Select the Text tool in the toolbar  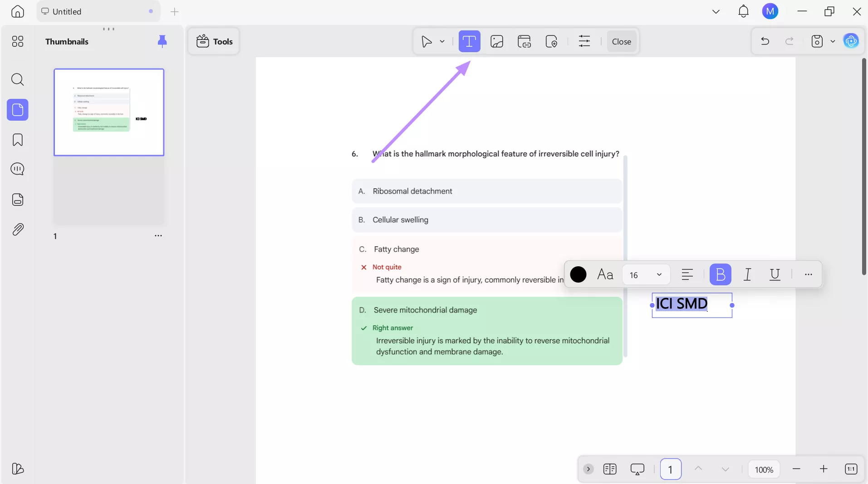point(470,41)
